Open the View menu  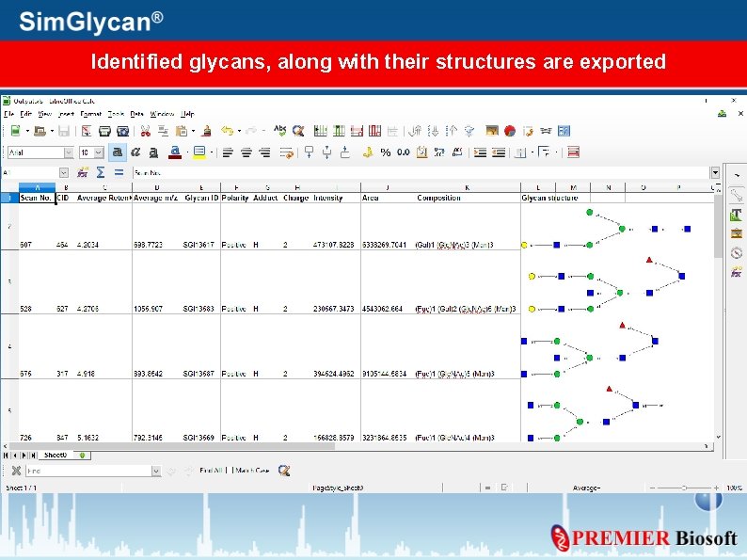tap(45, 114)
